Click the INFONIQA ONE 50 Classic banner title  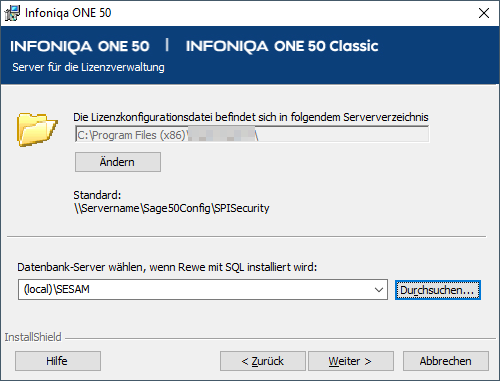coord(282,46)
